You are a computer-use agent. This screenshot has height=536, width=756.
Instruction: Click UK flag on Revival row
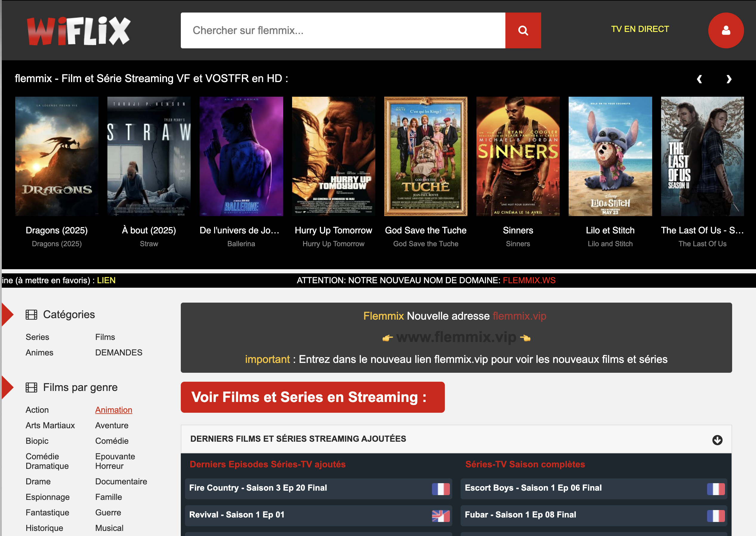point(441,515)
